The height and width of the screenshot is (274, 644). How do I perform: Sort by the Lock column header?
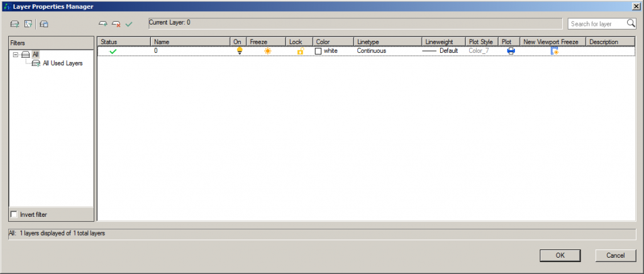(299, 42)
